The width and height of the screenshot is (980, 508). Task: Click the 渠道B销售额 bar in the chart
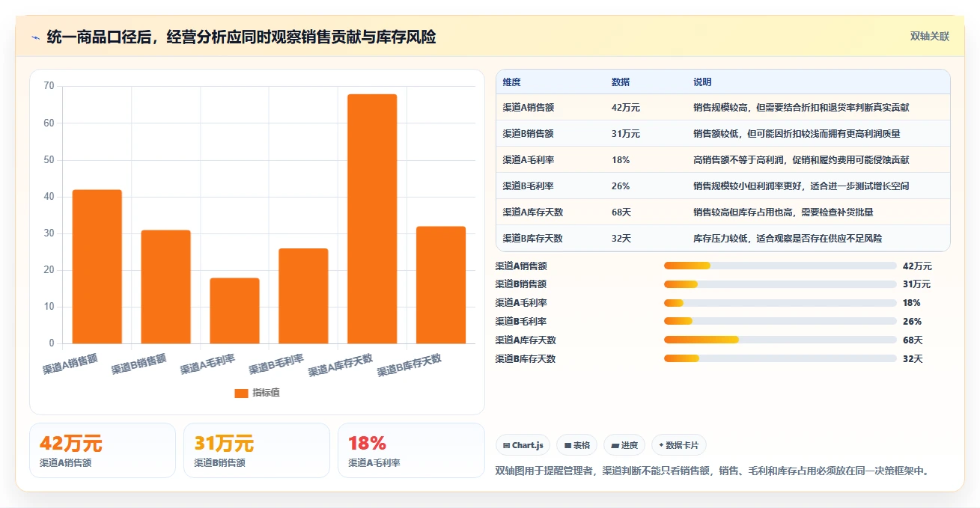pyautogui.click(x=166, y=287)
